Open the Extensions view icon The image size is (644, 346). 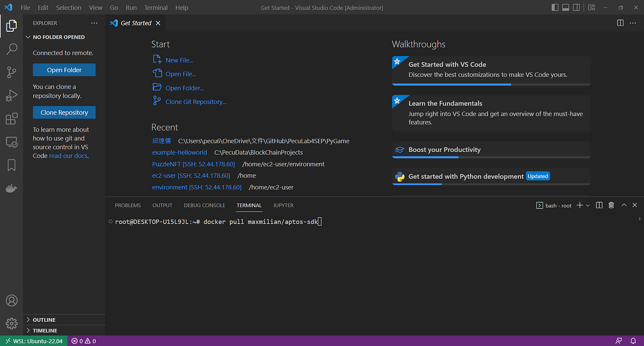click(x=11, y=119)
